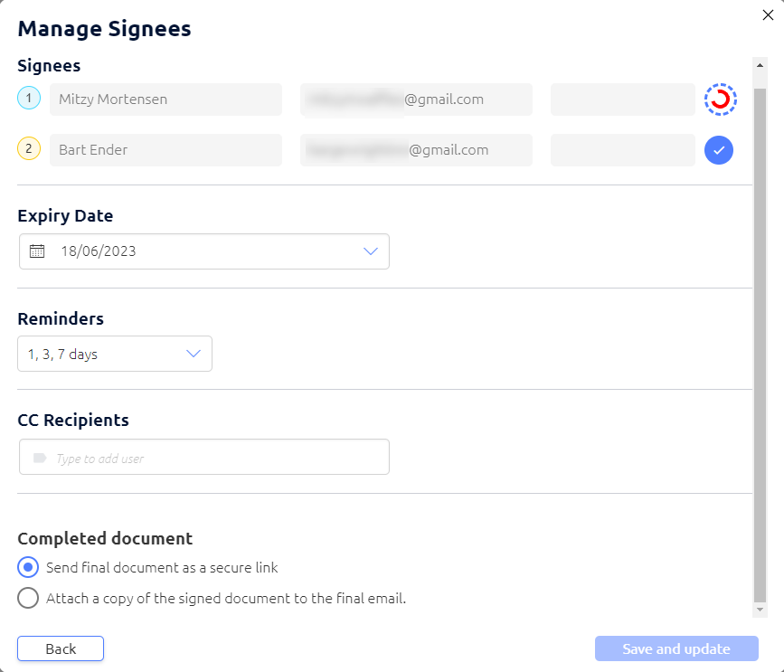Select attach a copy of the signed document

25,598
